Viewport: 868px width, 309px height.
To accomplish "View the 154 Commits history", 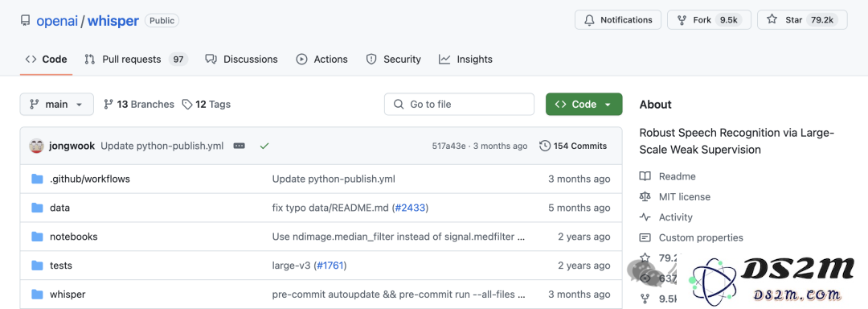I will coord(573,146).
